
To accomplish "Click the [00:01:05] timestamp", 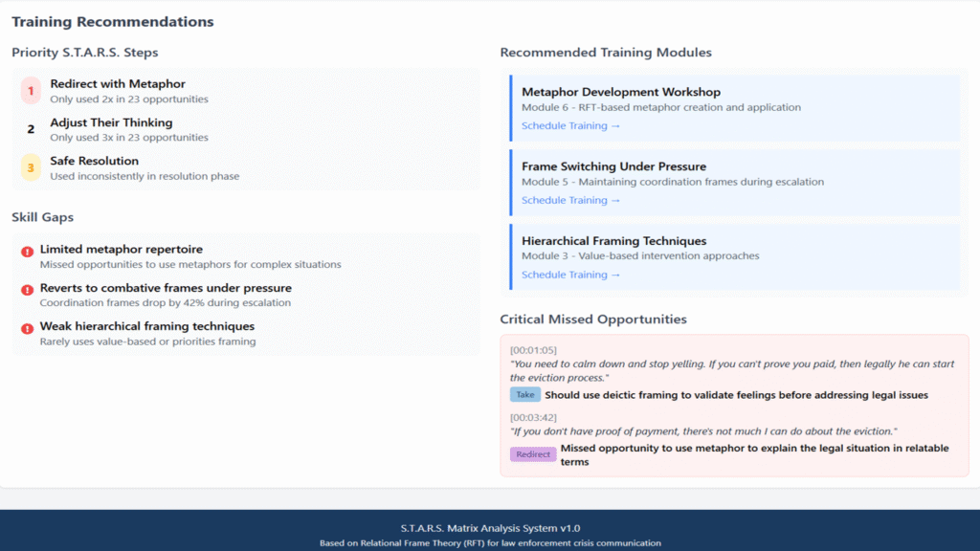I will tap(533, 350).
